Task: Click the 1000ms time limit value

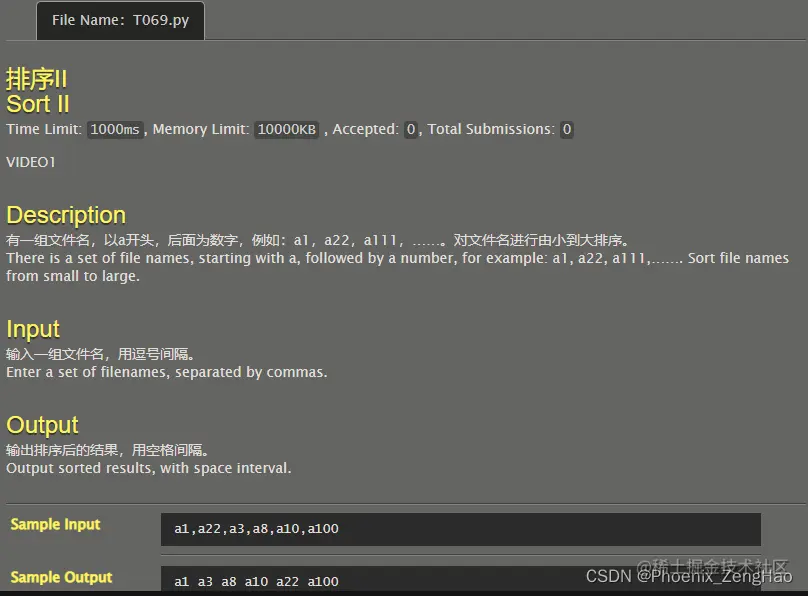Action: pos(115,129)
